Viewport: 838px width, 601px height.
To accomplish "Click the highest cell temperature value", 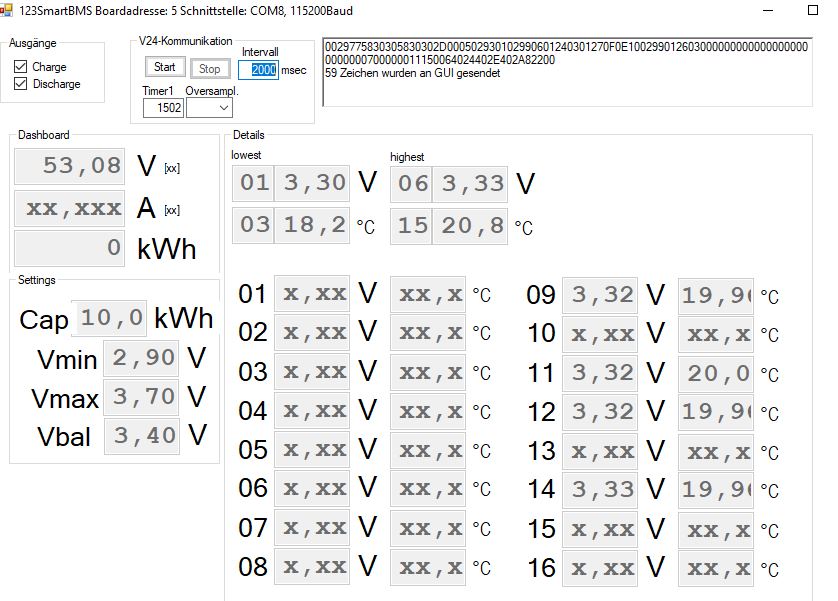I will [x=469, y=226].
